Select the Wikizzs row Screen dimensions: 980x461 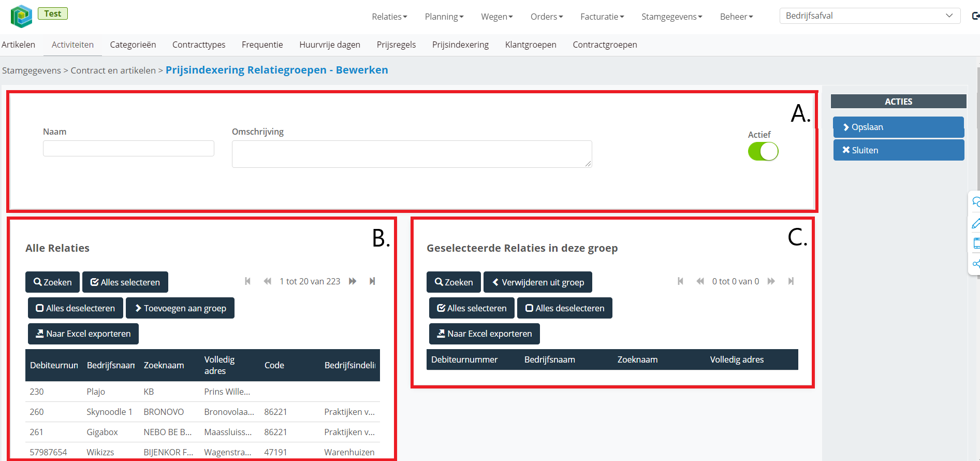click(202, 452)
